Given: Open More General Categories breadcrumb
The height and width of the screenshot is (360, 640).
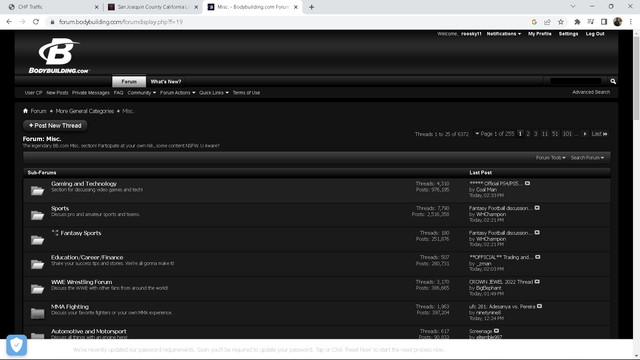Looking at the screenshot, I should tap(84, 111).
